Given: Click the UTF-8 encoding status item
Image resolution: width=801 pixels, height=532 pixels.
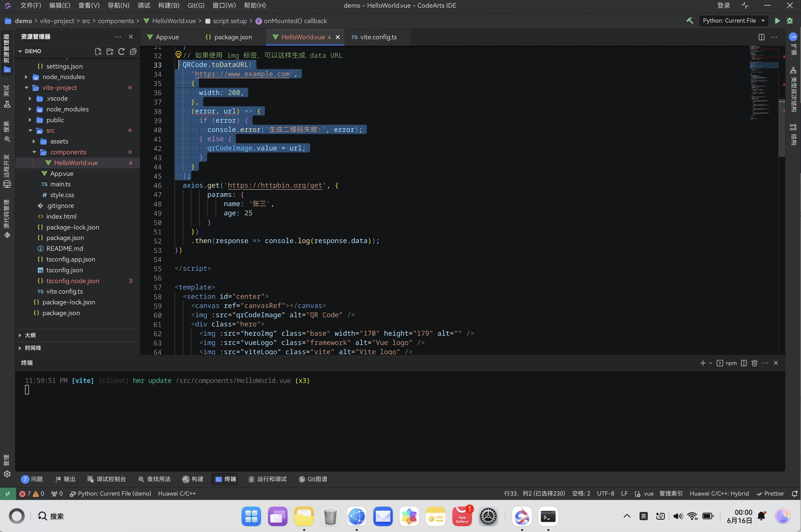Looking at the screenshot, I should [x=605, y=494].
